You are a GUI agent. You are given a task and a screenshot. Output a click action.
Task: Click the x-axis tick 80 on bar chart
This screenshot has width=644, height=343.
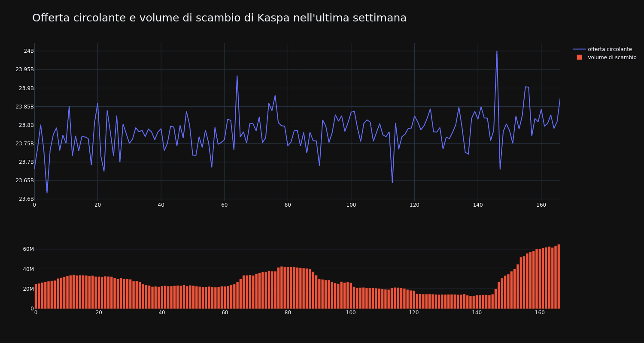click(x=288, y=313)
